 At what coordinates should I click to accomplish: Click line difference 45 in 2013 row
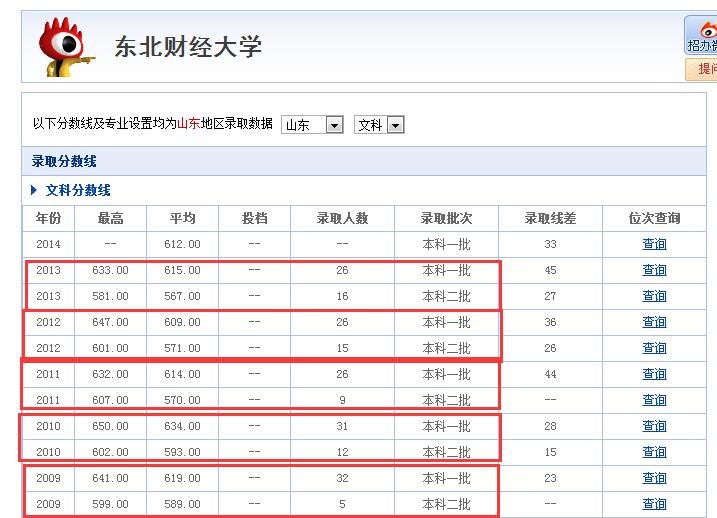(x=550, y=270)
